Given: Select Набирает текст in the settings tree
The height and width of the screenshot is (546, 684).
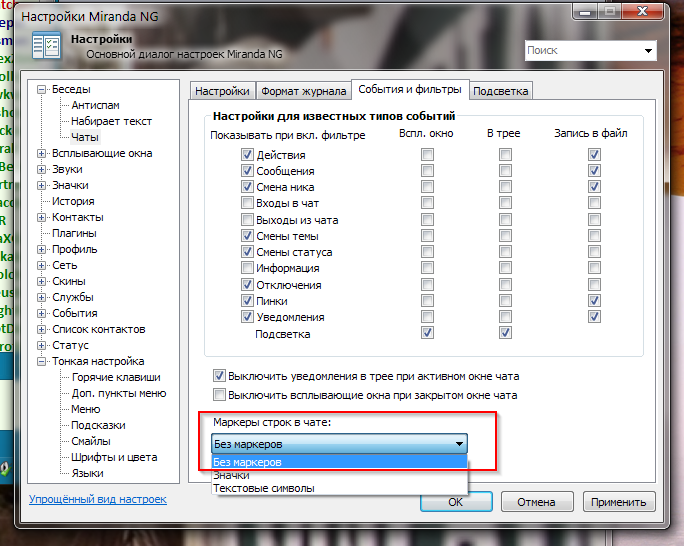Looking at the screenshot, I should click(111, 121).
